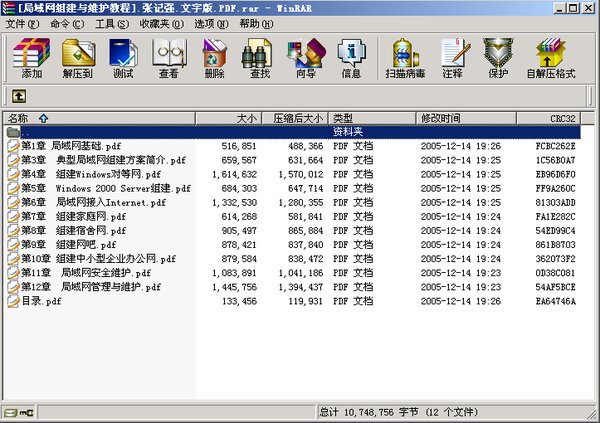600x423 pixels.
Task: Sort by 压缩后大小 column header
Action: point(295,118)
